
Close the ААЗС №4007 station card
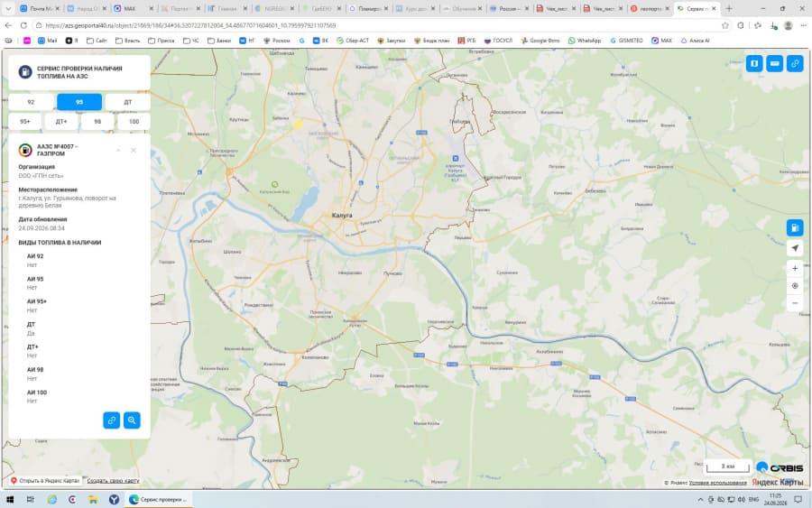pos(134,150)
